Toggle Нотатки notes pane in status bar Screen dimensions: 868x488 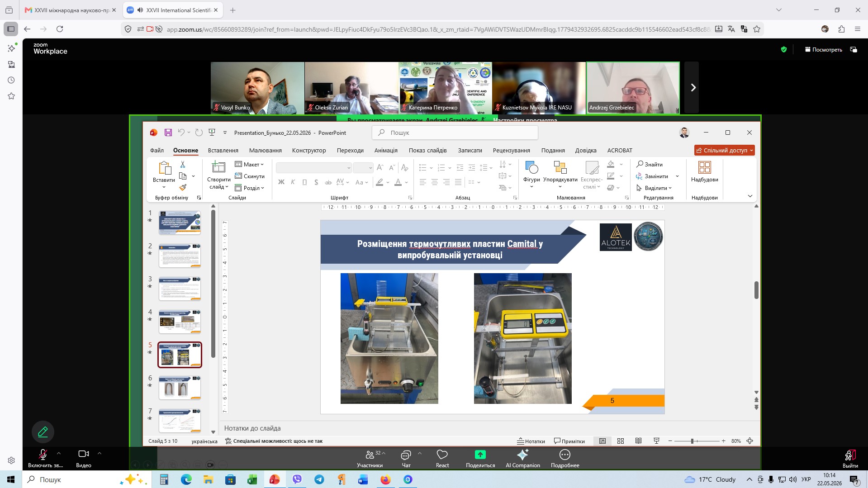531,441
